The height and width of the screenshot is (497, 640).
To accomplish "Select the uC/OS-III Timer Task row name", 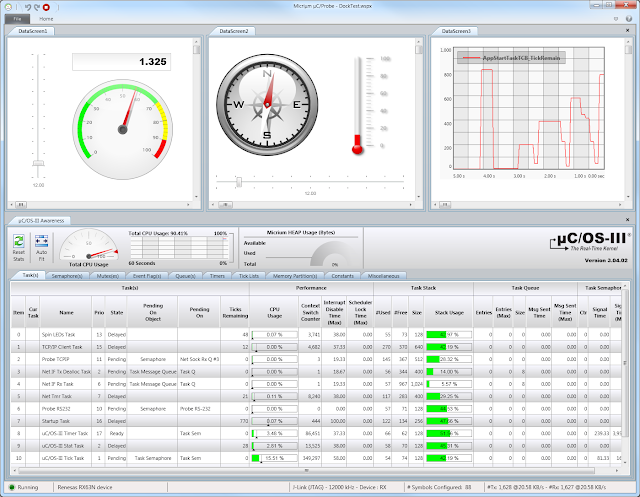I will coord(64,433).
